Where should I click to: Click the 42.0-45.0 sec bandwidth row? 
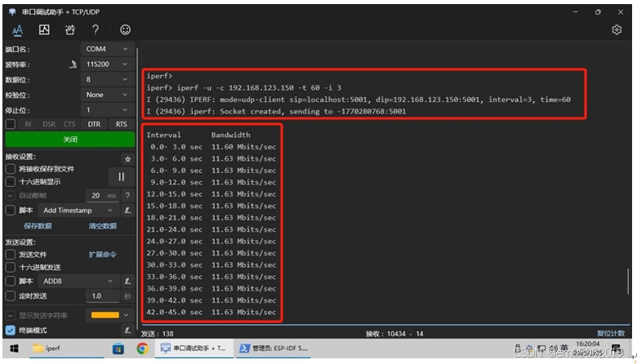pyautogui.click(x=211, y=312)
